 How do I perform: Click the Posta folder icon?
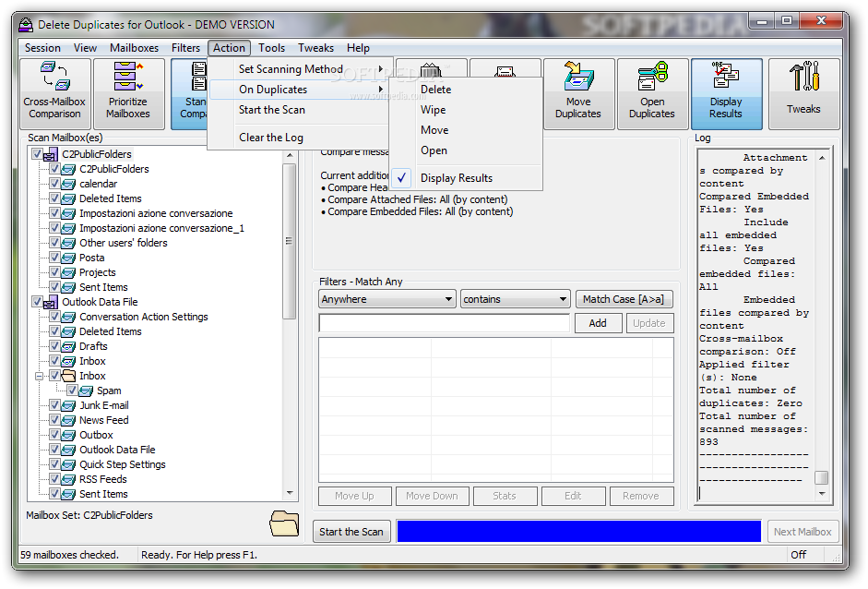[68, 258]
